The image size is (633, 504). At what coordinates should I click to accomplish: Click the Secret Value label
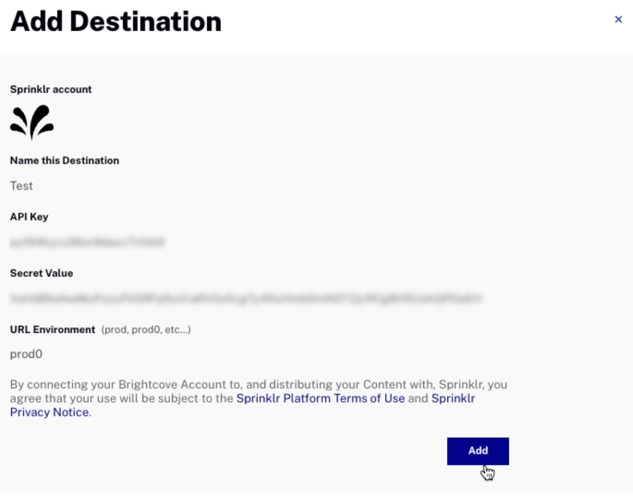[x=41, y=273]
